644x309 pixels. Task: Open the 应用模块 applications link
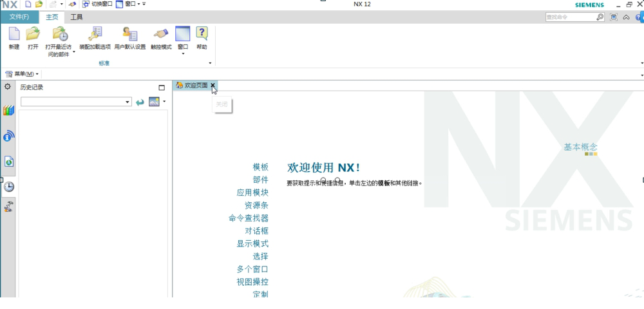pos(252,192)
